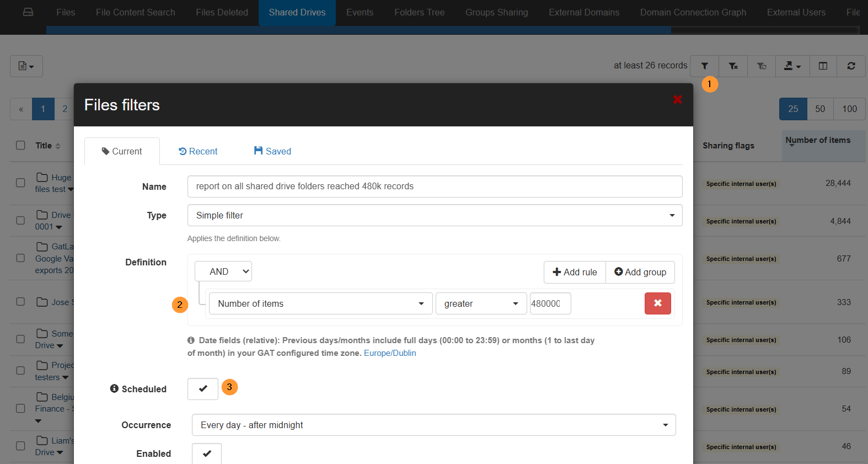Viewport: 868px width, 464px height.
Task: Check the Belgium Finance row checkbox
Action: (20, 408)
